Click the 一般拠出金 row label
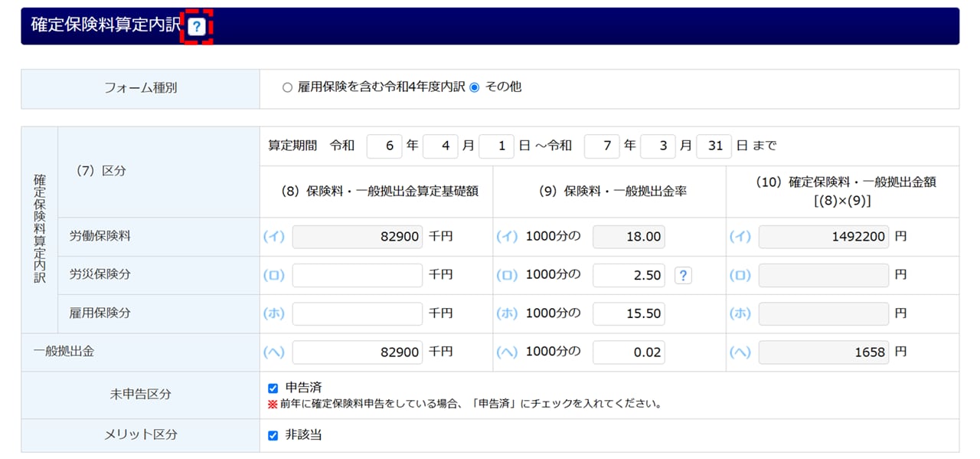This screenshot has height=459, width=980. [x=64, y=352]
